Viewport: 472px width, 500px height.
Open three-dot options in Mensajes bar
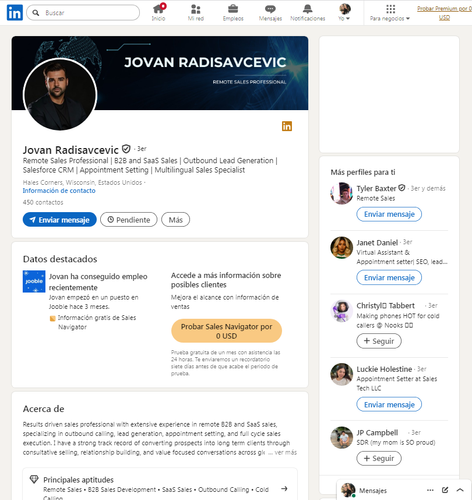pos(430,490)
